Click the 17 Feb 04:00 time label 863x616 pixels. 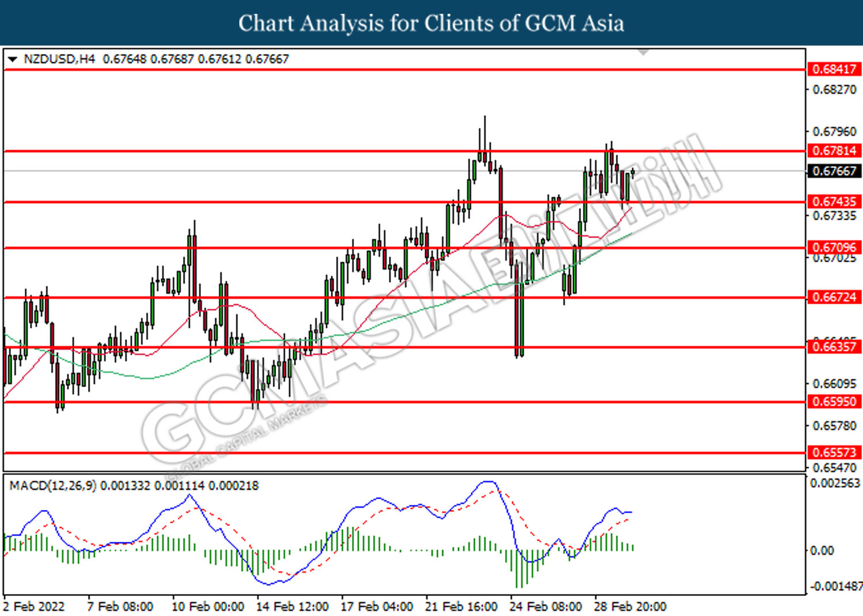377,607
